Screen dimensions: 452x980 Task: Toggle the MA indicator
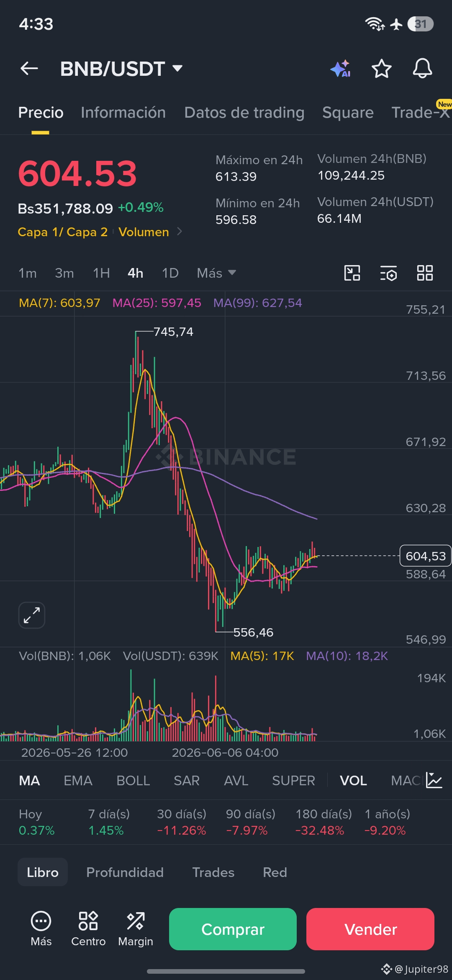(29, 781)
